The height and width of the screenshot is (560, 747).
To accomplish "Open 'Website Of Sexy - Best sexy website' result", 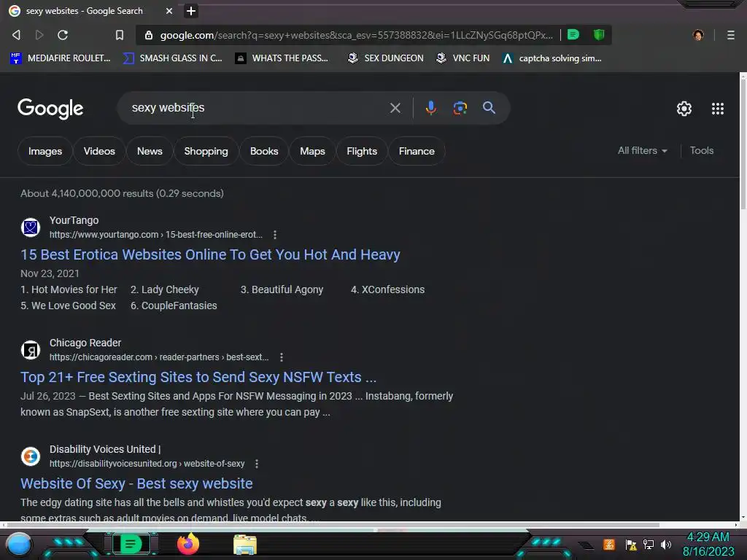I will click(136, 484).
